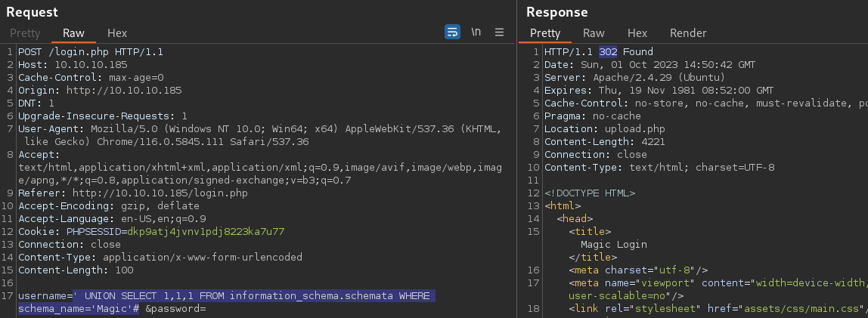Click the Location: upload.php header
Image resolution: width=868 pixels, height=318 pixels.
605,129
